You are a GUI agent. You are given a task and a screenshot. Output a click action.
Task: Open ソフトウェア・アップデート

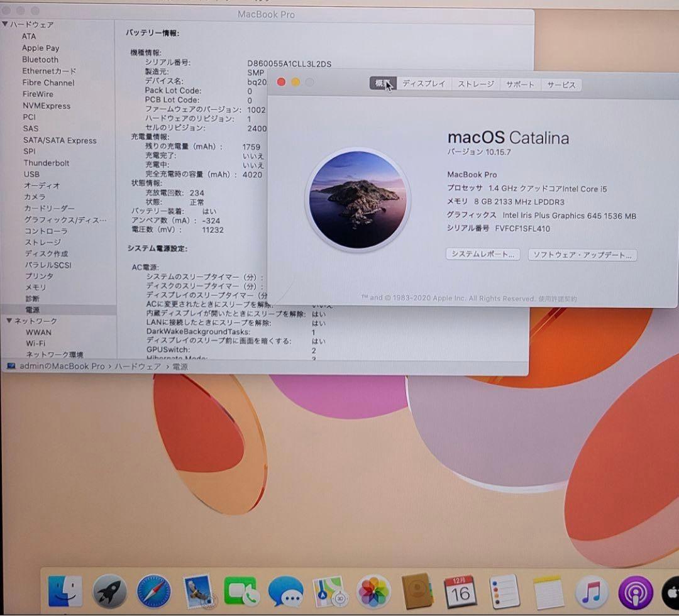[x=582, y=255]
